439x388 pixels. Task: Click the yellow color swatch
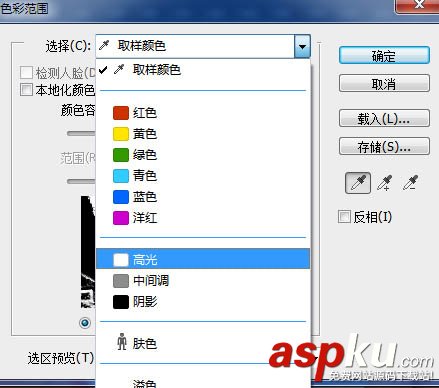(x=121, y=134)
